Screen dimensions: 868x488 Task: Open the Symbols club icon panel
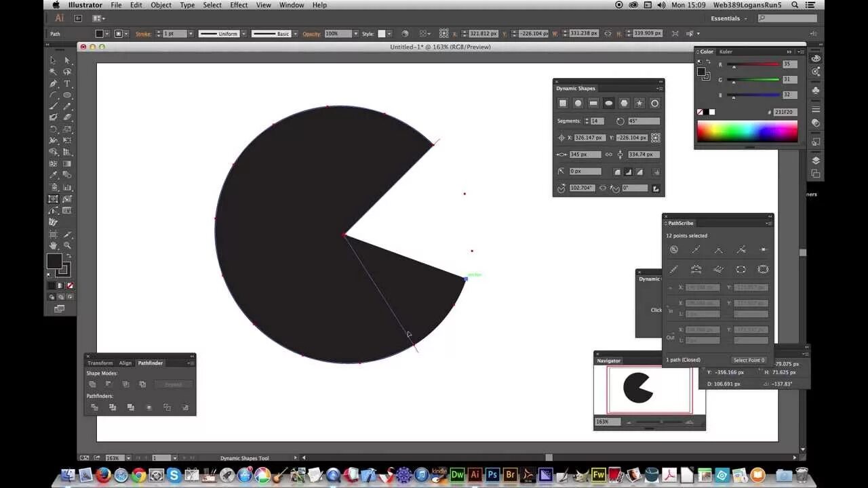(x=816, y=90)
